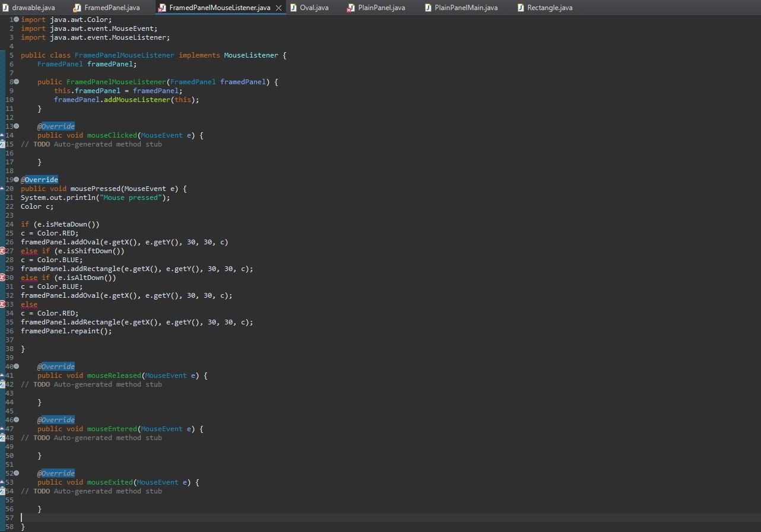
Task: Click the TODO task marker on line 15
Action: point(2,144)
